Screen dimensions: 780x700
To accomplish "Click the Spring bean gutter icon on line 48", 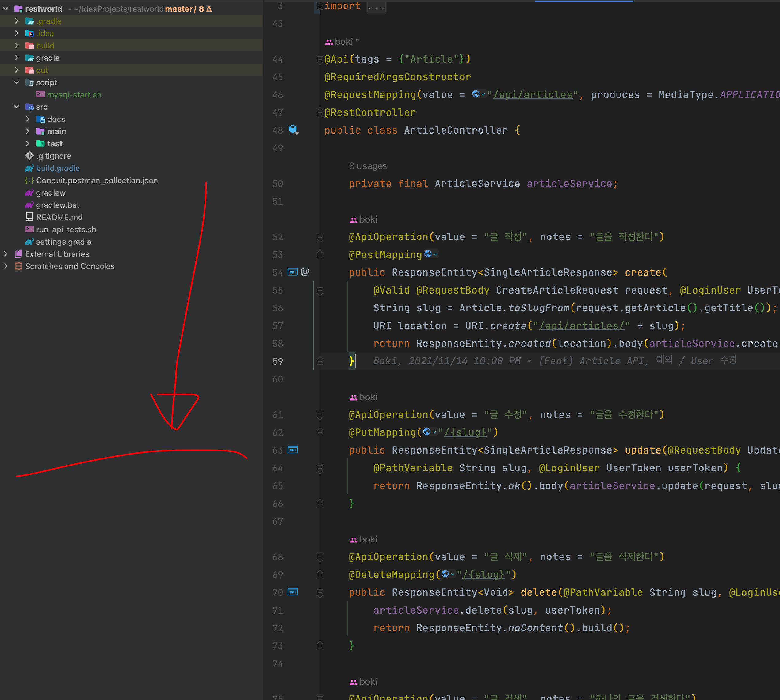I will (293, 130).
